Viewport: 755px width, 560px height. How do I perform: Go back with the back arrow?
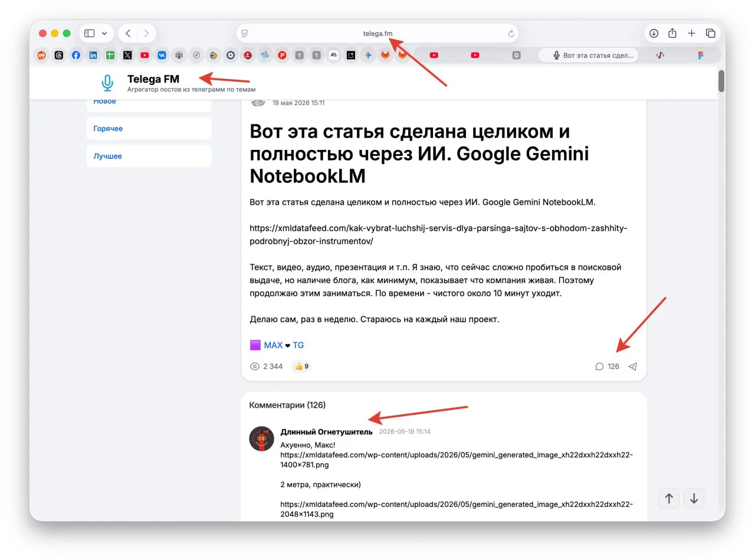pos(128,33)
